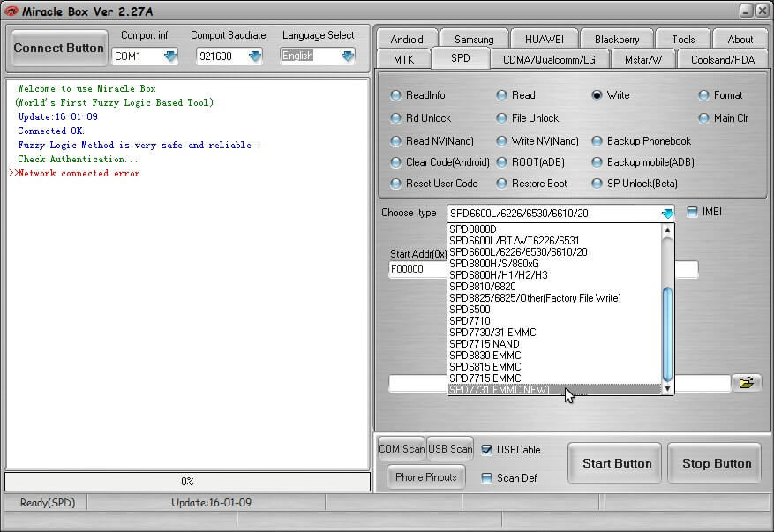Click the USB Scan button
The width and height of the screenshot is (774, 532).
450,449
